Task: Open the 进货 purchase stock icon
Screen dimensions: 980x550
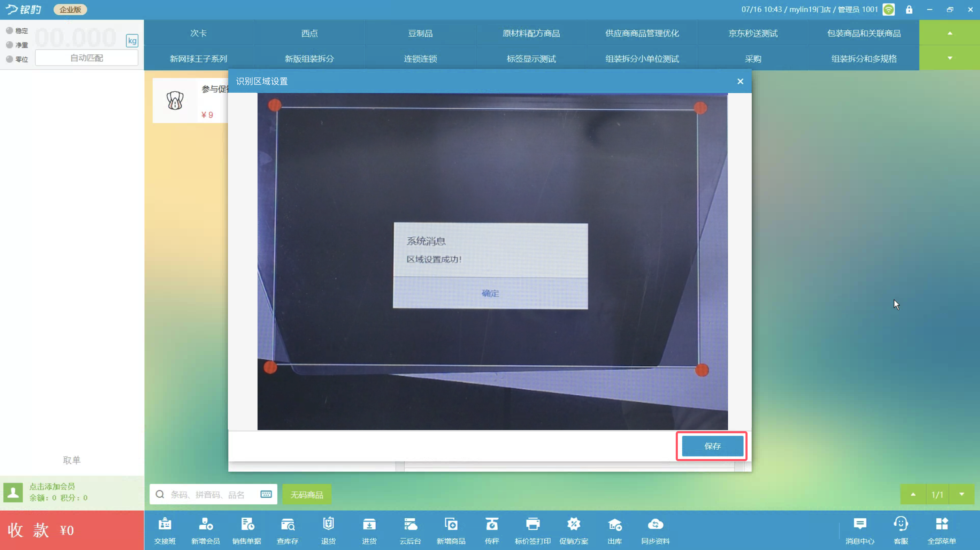Action: coord(369,530)
